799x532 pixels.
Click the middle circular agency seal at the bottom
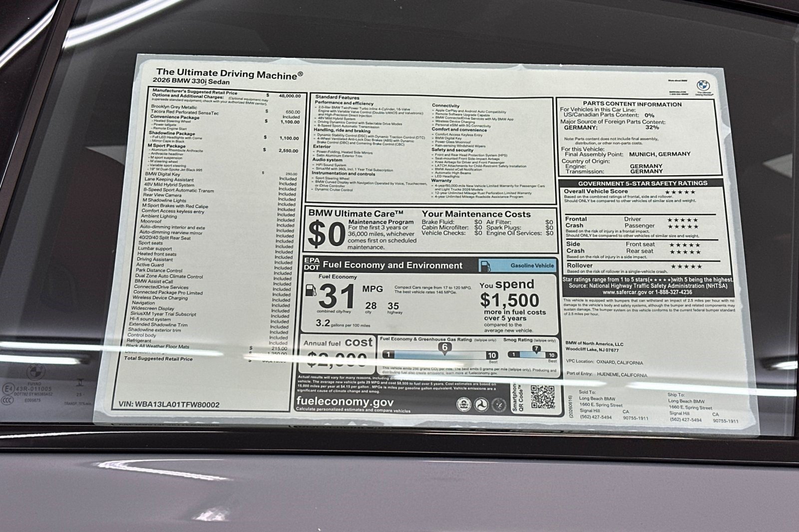point(480,404)
